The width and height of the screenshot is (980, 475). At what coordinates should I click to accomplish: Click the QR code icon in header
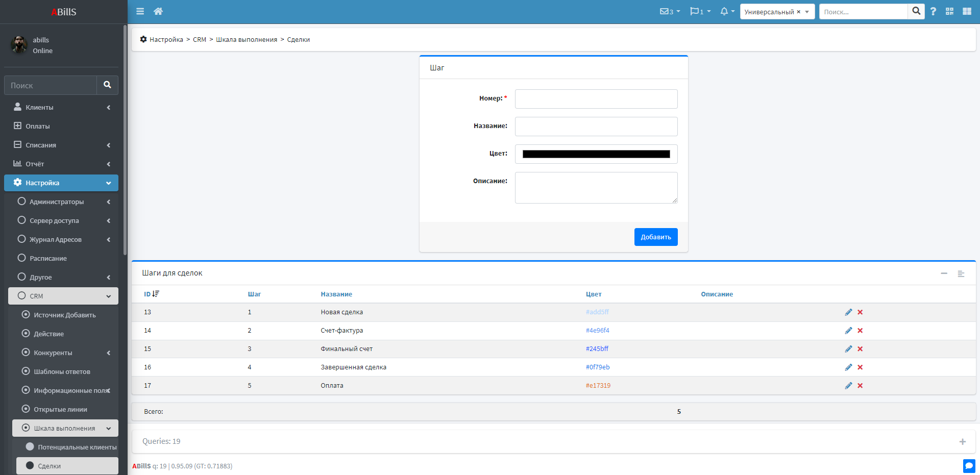point(949,11)
